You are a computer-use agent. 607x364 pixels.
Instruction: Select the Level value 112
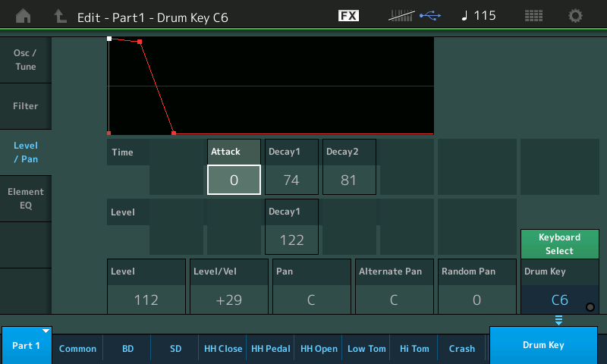[146, 300]
